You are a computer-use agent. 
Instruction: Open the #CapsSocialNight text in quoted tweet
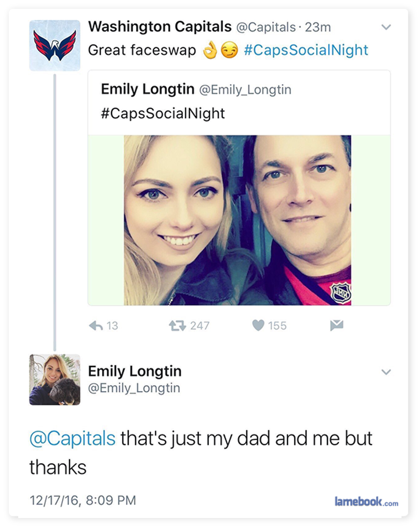click(x=163, y=114)
